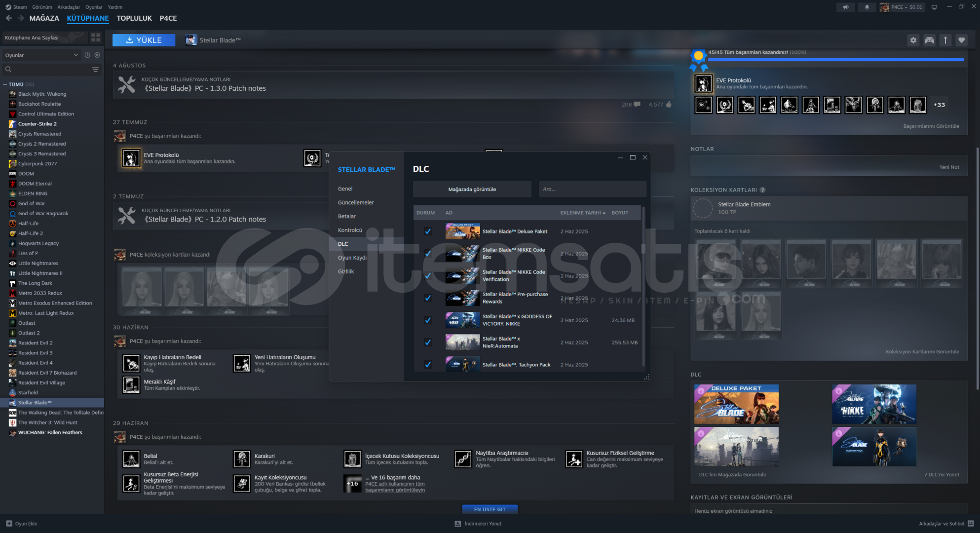The width and height of the screenshot is (980, 533).
Task: Toggle NIKKE Code Verification DLC checkbox
Action: coord(428,275)
